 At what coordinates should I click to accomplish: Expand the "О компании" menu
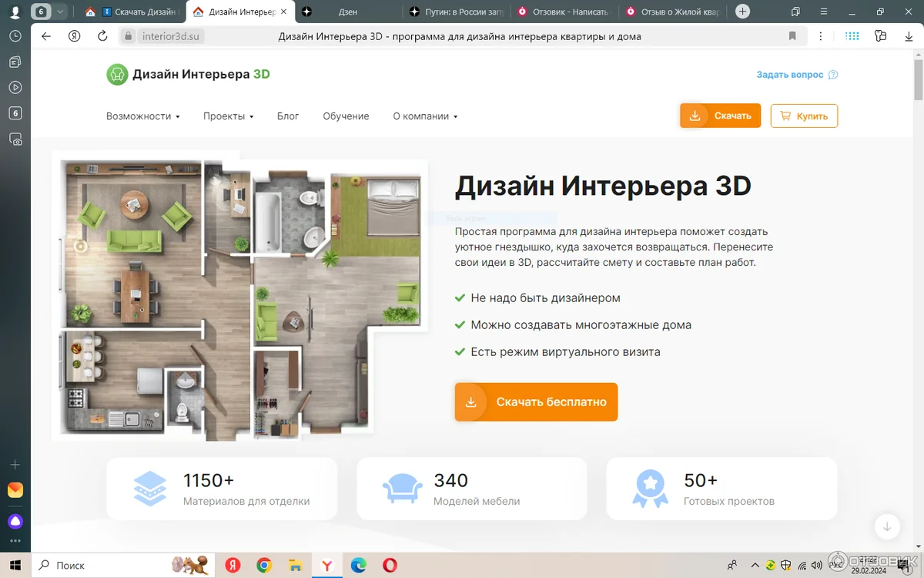(x=425, y=116)
